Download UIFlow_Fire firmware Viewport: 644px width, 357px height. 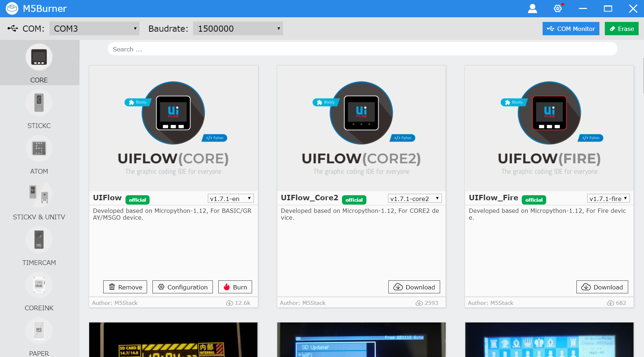tap(602, 287)
